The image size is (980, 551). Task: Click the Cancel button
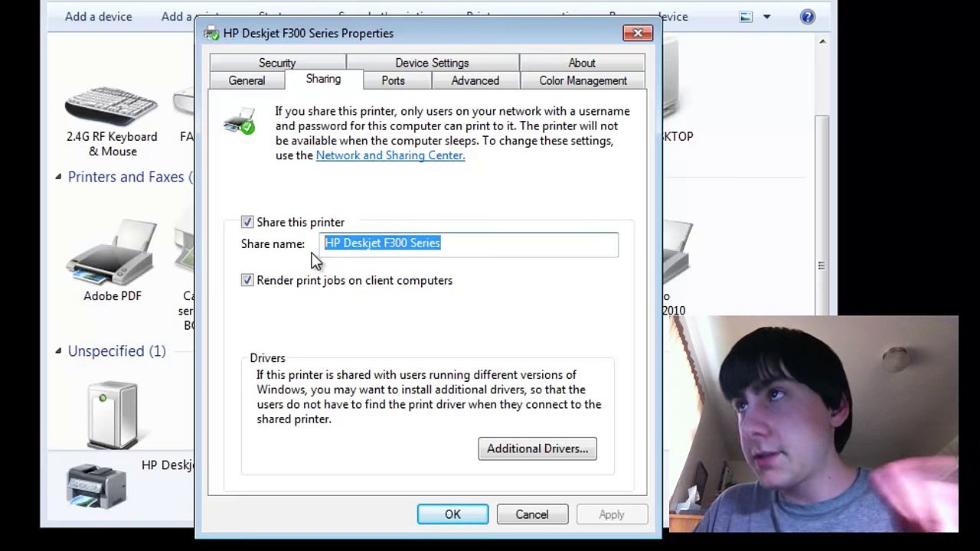tap(532, 514)
